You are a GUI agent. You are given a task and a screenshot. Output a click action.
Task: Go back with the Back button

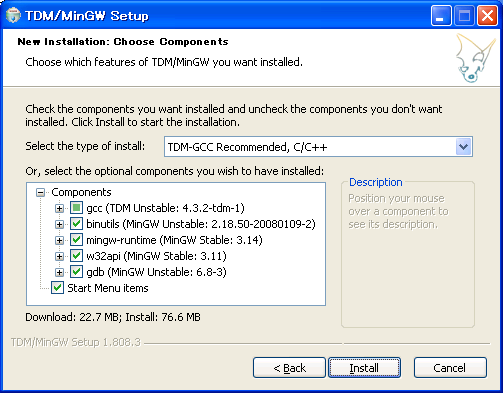[x=289, y=368]
